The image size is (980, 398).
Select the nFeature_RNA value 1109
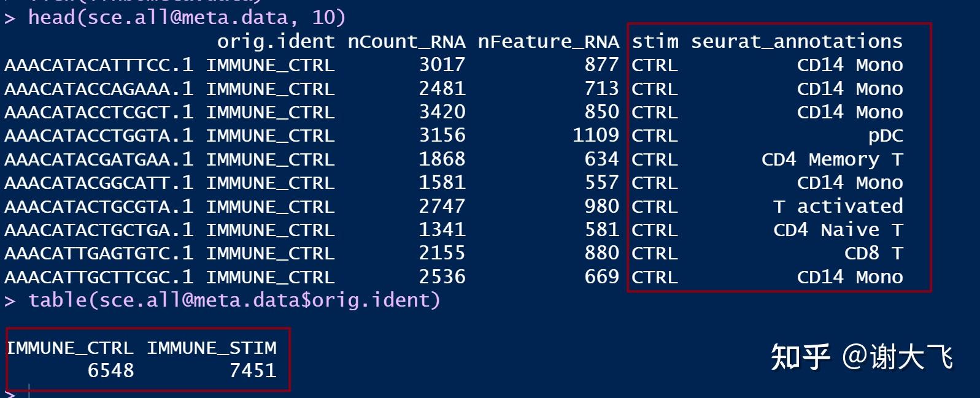pyautogui.click(x=595, y=136)
